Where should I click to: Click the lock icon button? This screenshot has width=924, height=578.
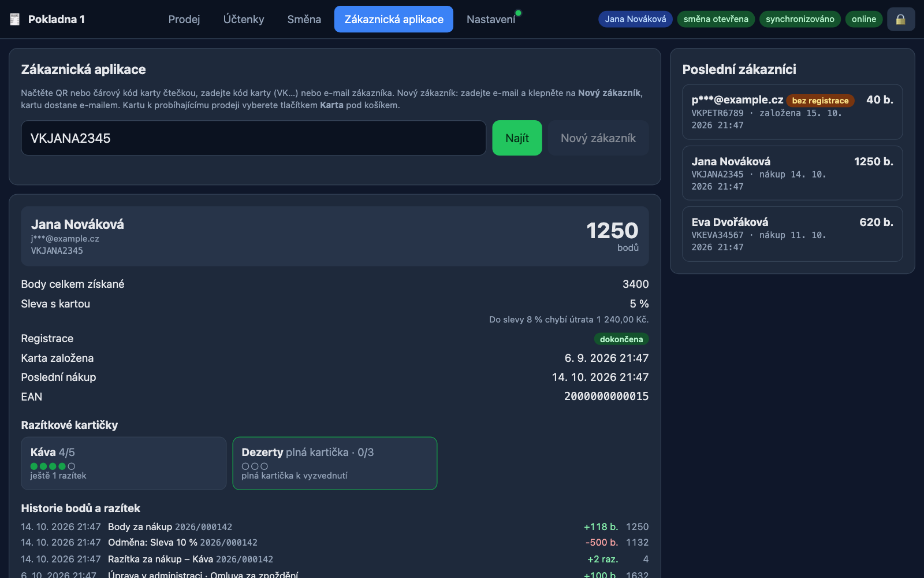(901, 19)
